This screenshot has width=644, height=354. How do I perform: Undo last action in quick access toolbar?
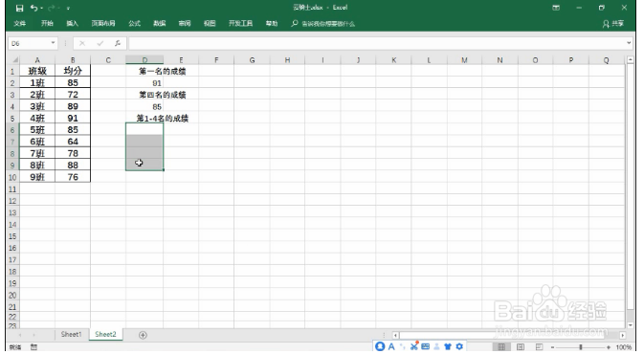33,8
